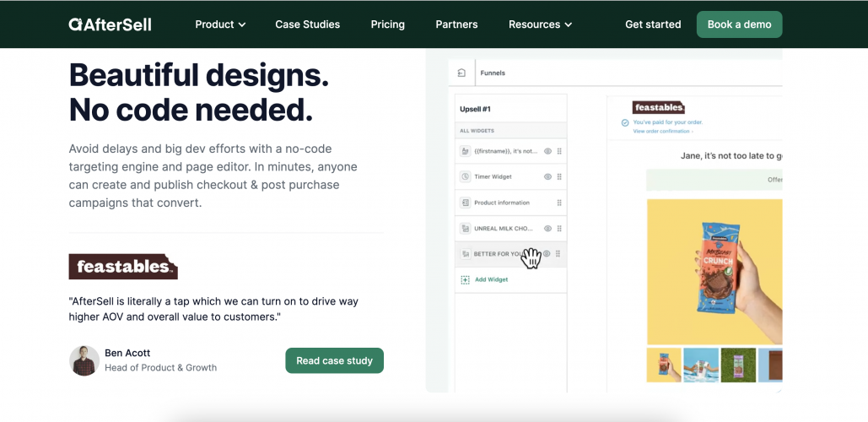The width and height of the screenshot is (868, 422).
Task: Click the main MrBeast Crunch product image
Action: (x=714, y=272)
